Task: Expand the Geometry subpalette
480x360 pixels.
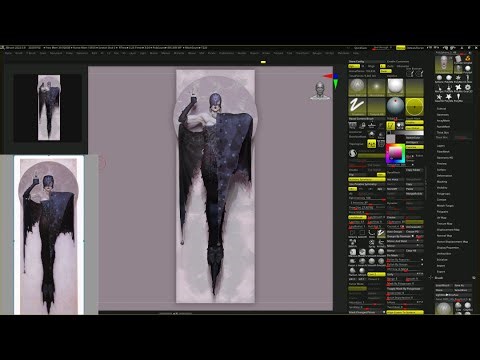Action: (x=443, y=115)
